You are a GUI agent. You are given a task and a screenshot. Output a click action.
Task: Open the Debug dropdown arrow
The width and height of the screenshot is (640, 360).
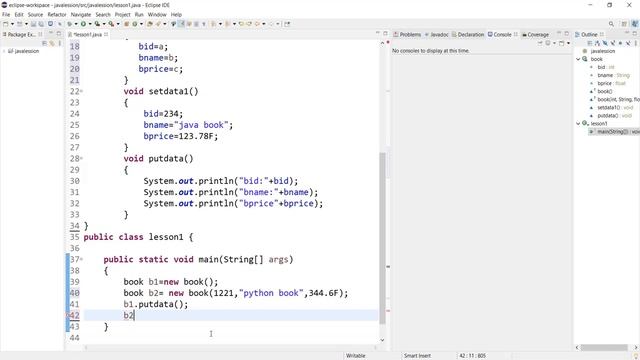coord(76,24)
